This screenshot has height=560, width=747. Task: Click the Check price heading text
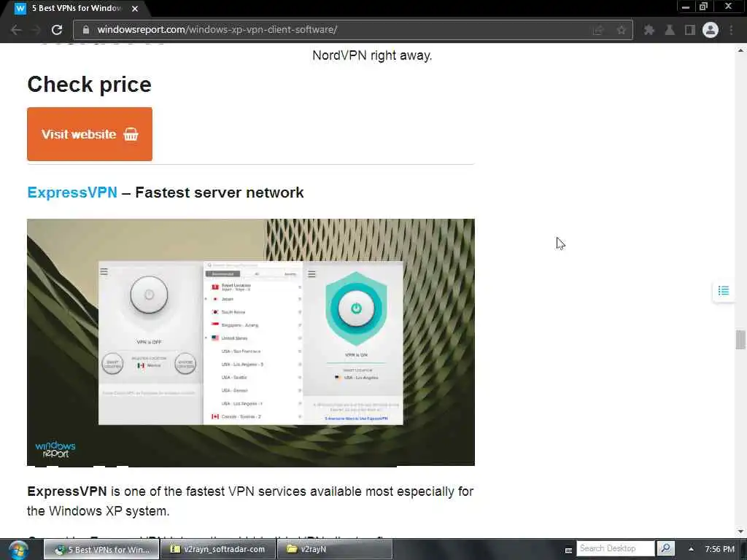point(89,85)
